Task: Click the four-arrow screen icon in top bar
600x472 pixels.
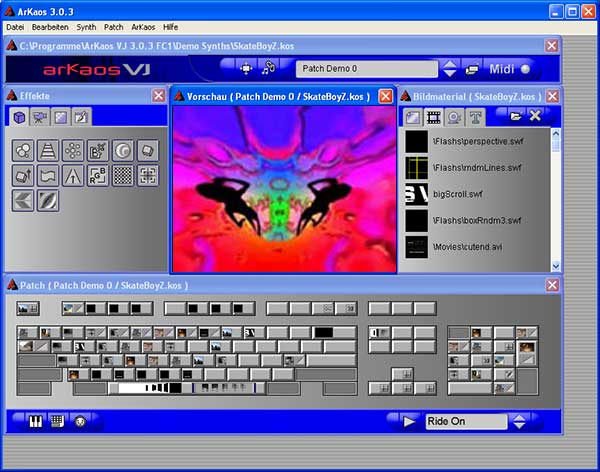Action: (x=246, y=69)
